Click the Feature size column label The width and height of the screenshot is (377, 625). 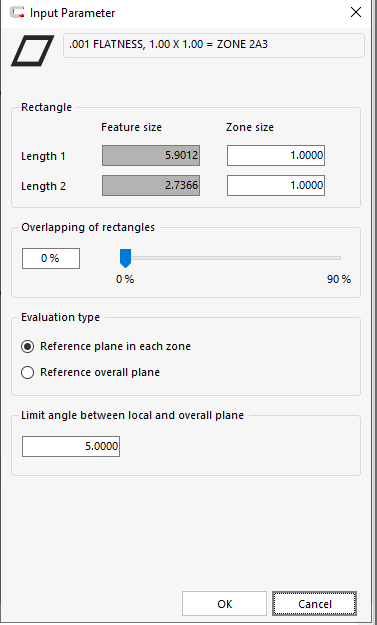132,127
